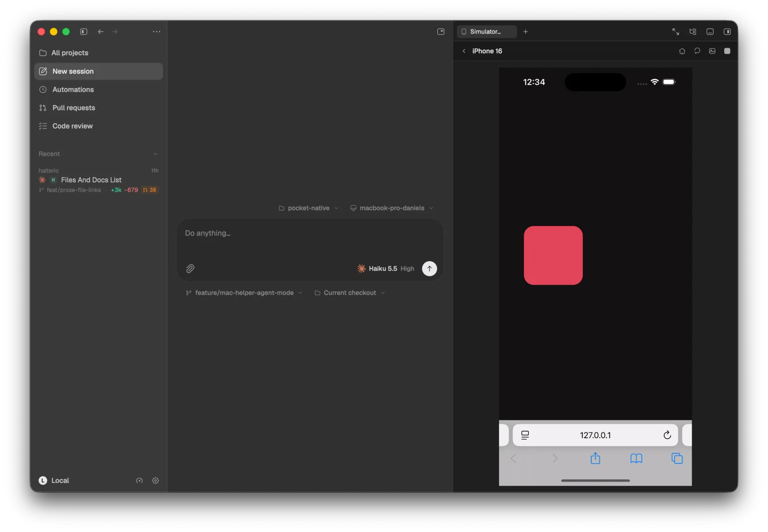The height and width of the screenshot is (532, 768).
Task: Click the speech bubble icon in simulator toolbar
Action: click(697, 51)
